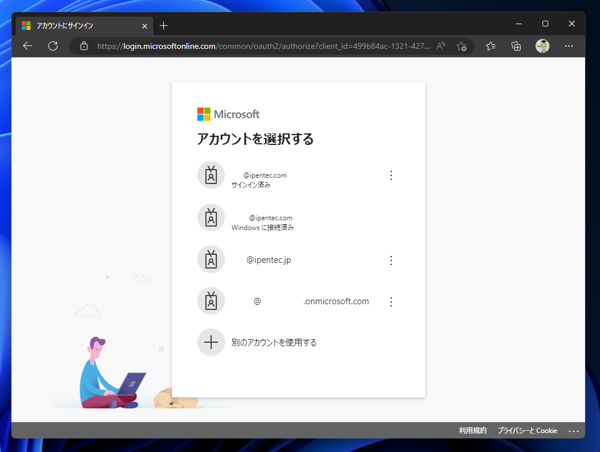Image resolution: width=600 pixels, height=452 pixels.
Task: Click the Microsoft logo
Action: [228, 114]
